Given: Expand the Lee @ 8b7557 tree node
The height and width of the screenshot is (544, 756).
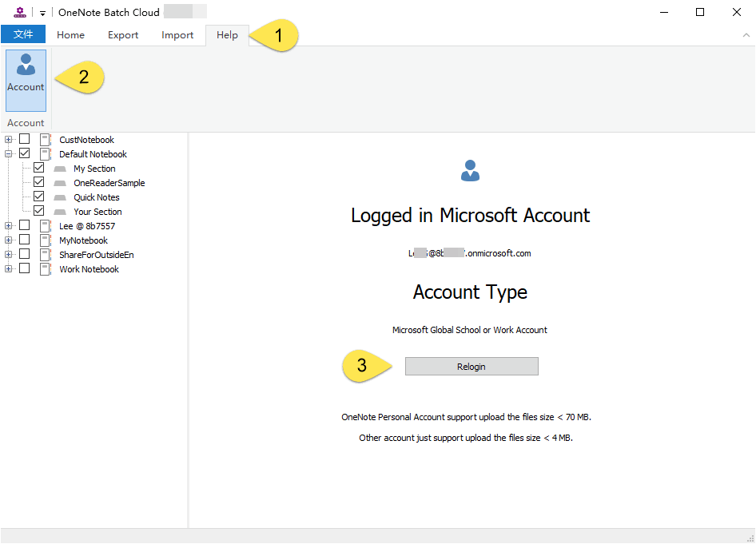Looking at the screenshot, I should [x=7, y=224].
